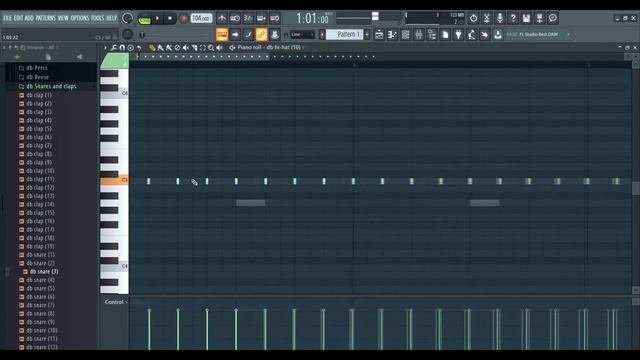Image resolution: width=640 pixels, height=360 pixels.
Task: Click the 104.000 tempo field
Action: coord(201,18)
